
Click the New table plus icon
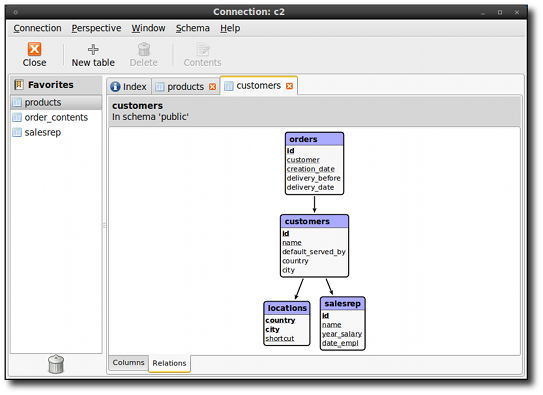pyautogui.click(x=93, y=50)
